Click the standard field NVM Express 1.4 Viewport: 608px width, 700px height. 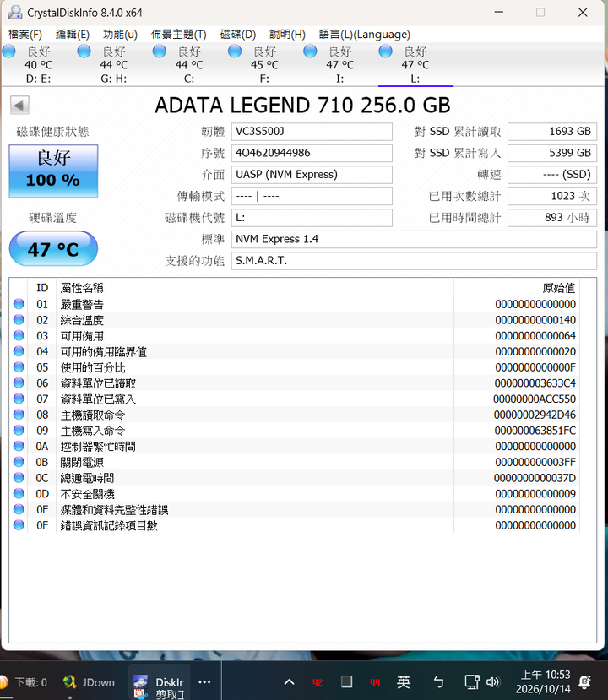point(414,239)
